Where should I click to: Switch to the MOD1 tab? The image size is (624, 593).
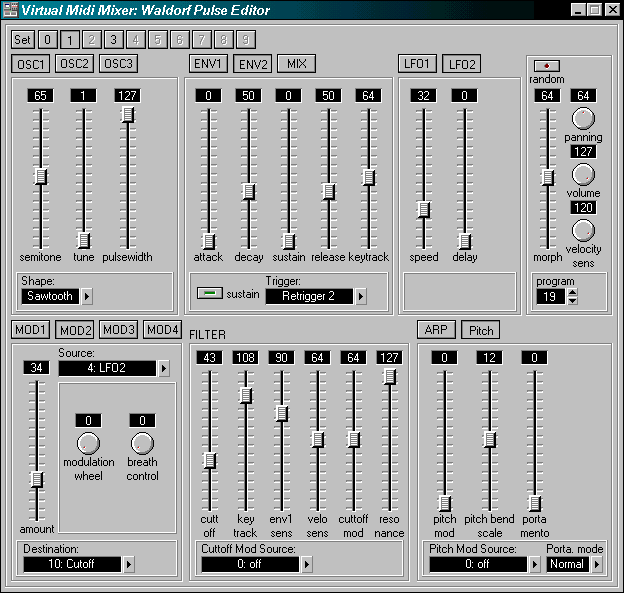point(31,330)
